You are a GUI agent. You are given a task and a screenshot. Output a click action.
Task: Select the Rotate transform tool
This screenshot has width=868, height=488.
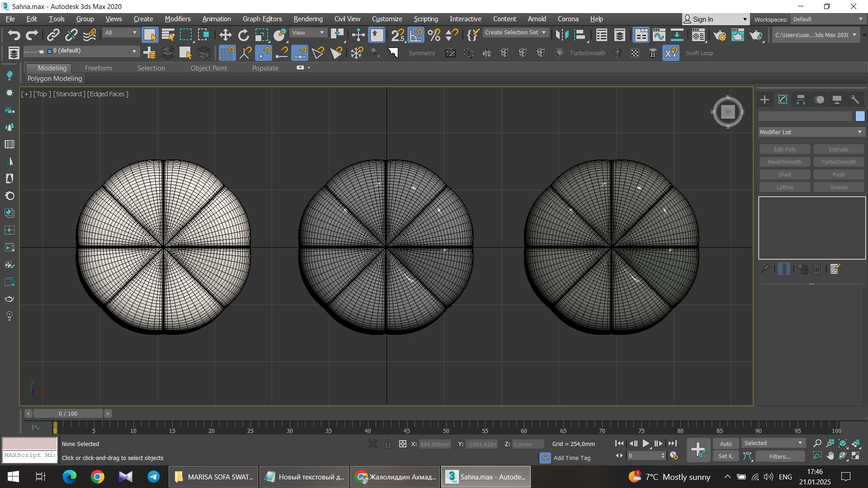pos(243,35)
